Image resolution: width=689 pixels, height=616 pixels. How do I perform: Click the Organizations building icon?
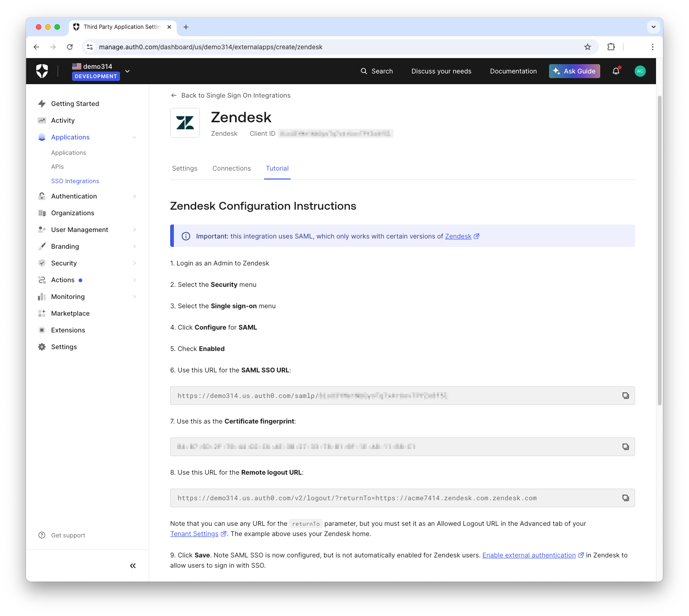(x=42, y=213)
